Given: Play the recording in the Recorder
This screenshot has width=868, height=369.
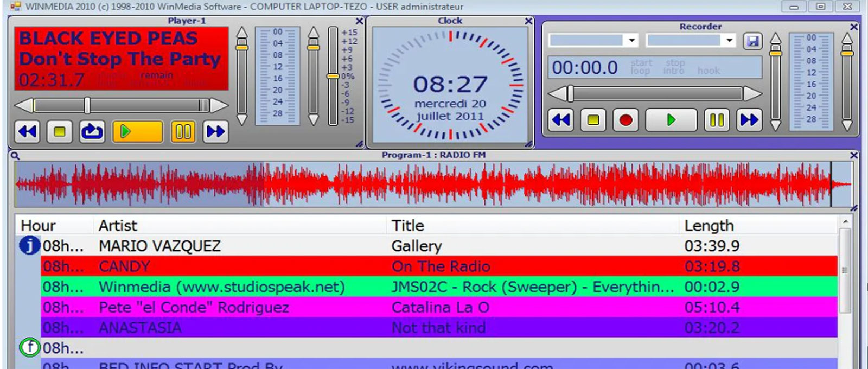Looking at the screenshot, I should (671, 120).
